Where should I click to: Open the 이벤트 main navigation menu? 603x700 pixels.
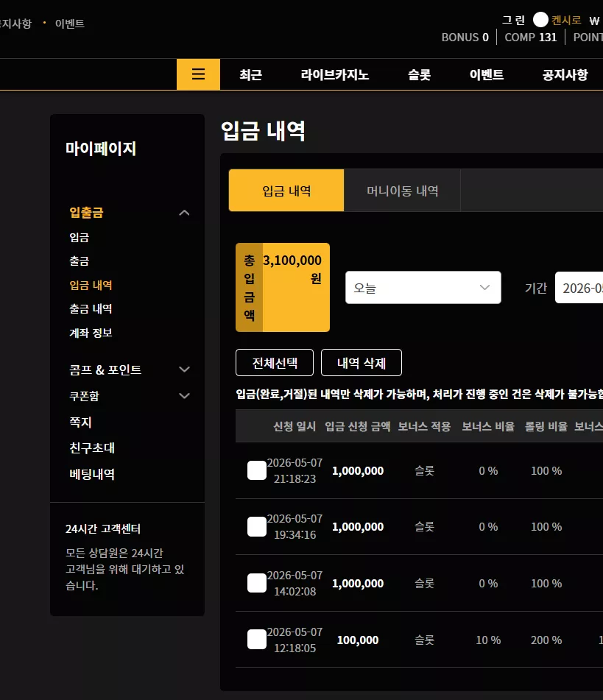(x=487, y=74)
